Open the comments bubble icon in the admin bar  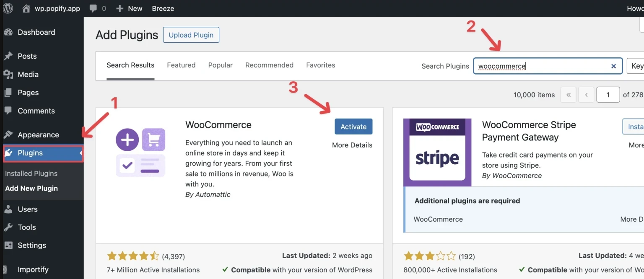point(93,8)
